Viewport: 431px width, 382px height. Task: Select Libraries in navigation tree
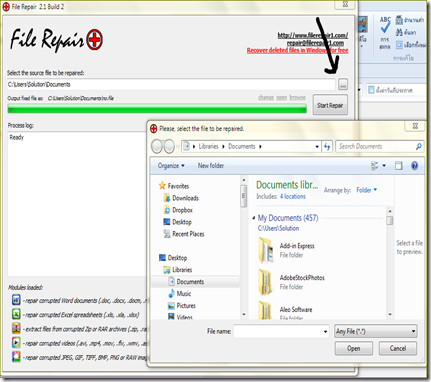coord(178,270)
